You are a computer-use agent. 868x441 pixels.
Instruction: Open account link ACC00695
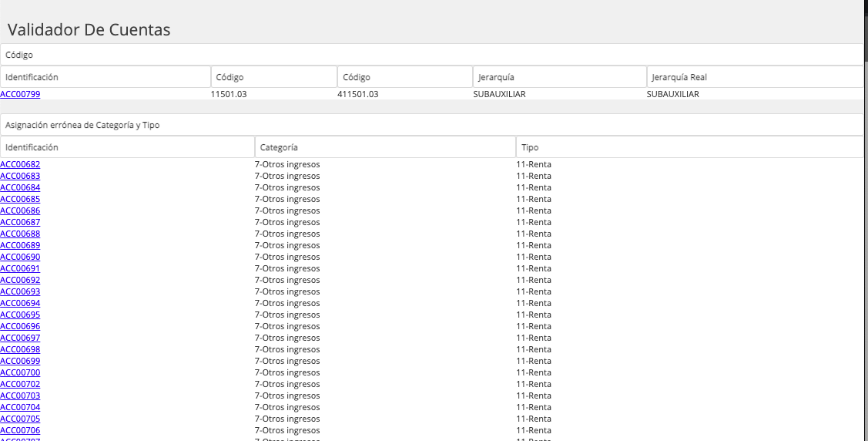(x=20, y=315)
